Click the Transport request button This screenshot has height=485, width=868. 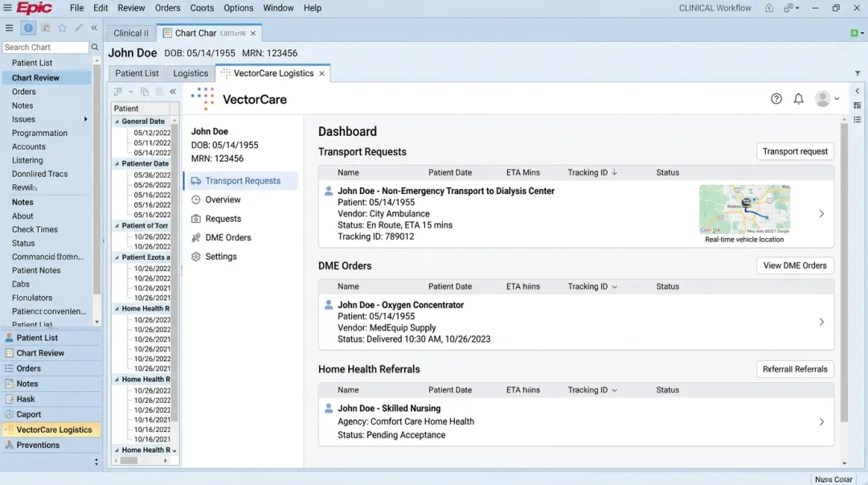click(795, 151)
